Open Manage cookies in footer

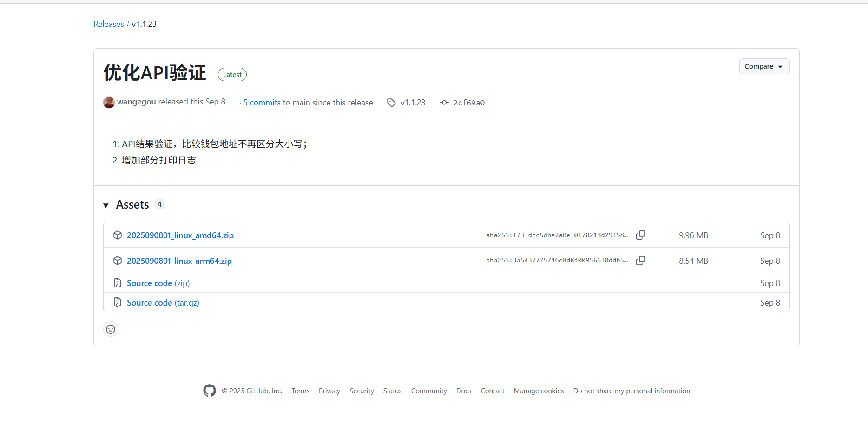tap(539, 391)
